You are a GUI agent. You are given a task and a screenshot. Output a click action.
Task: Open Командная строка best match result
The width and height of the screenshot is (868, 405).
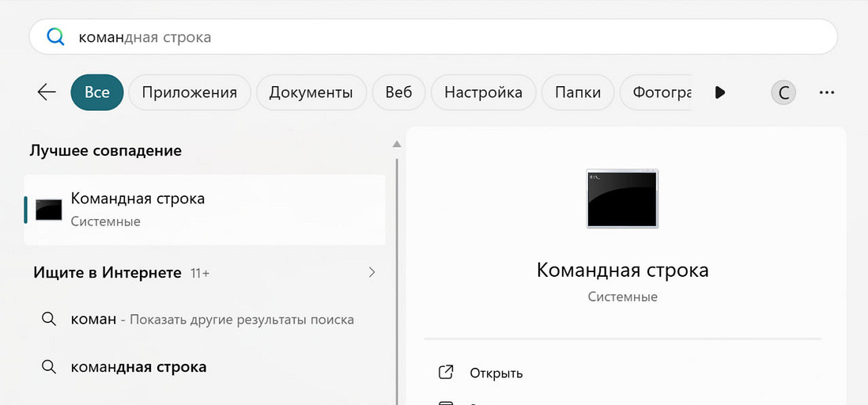[x=205, y=210]
